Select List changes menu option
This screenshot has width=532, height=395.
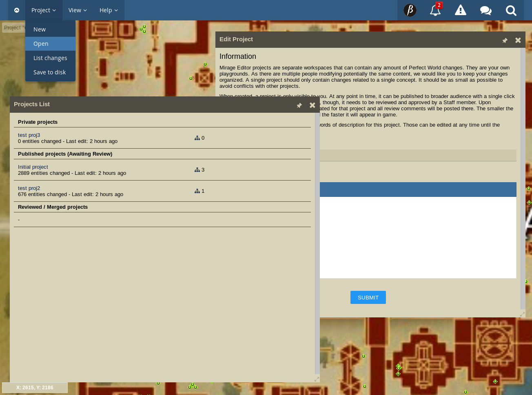(x=50, y=58)
